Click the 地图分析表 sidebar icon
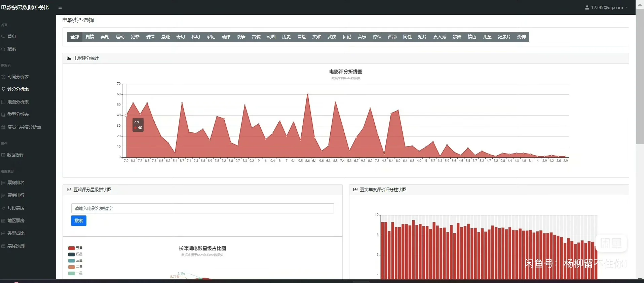644x283 pixels. [x=3, y=102]
